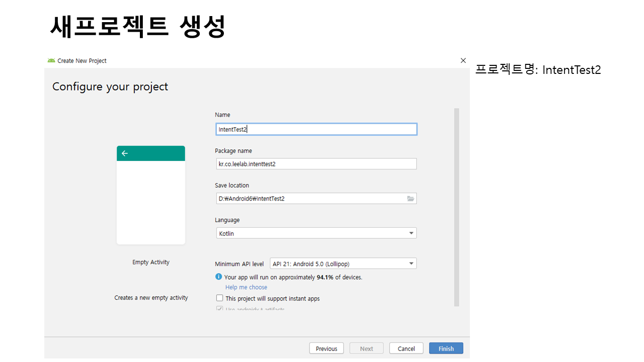Click the dialog's vertical scrollbar
The width and height of the screenshot is (644, 362).
456,206
